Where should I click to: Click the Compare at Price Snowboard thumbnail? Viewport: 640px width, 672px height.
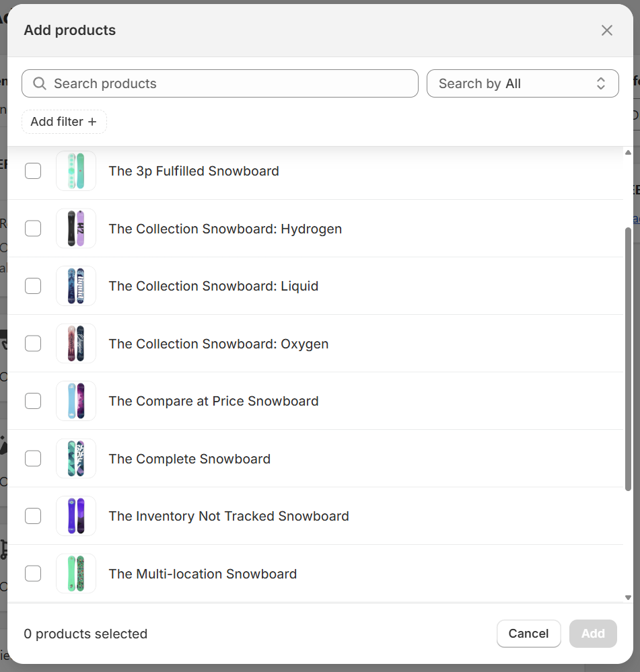(x=76, y=401)
